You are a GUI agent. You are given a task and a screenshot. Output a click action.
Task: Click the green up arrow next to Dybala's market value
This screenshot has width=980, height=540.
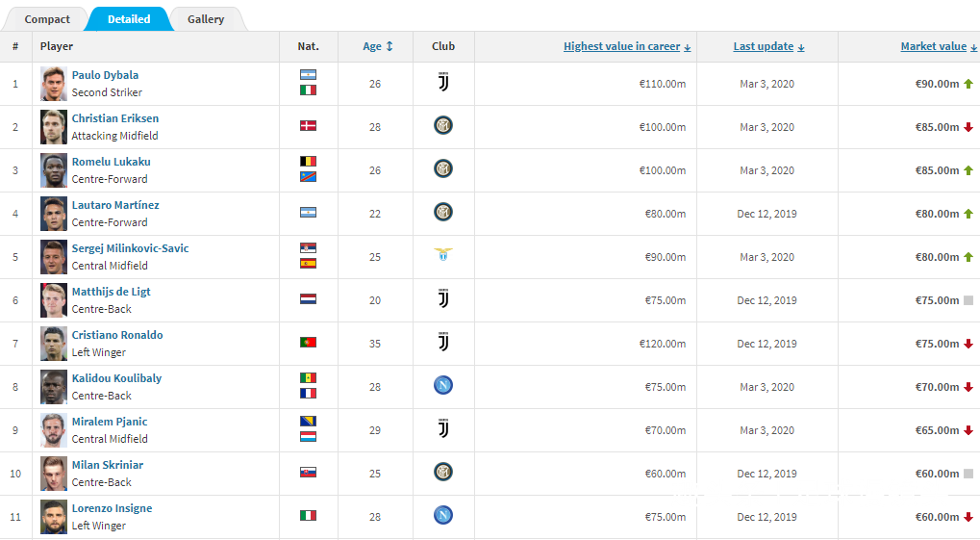[968, 84]
